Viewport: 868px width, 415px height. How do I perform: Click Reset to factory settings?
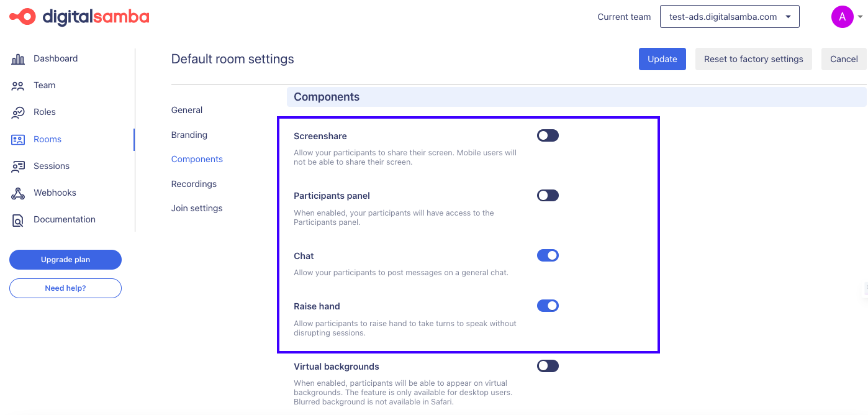pos(753,59)
